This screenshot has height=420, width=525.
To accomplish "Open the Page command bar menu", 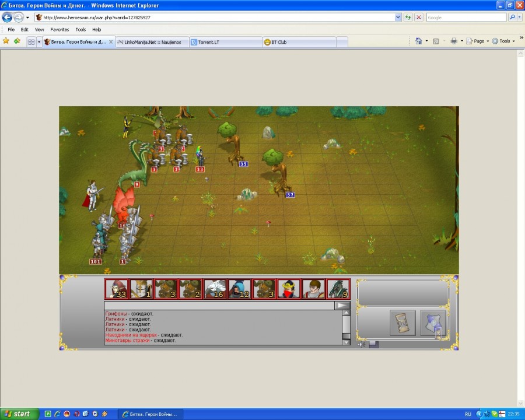I will (478, 41).
